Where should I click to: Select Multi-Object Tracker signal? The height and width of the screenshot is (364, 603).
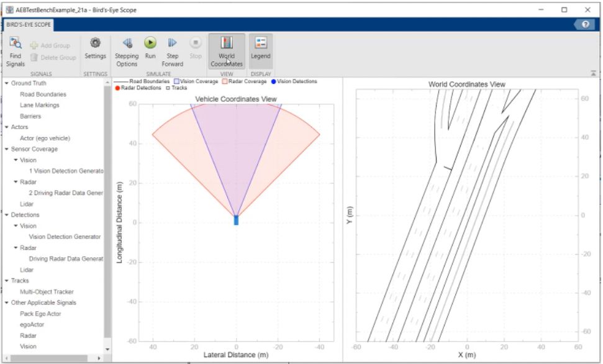[47, 292]
